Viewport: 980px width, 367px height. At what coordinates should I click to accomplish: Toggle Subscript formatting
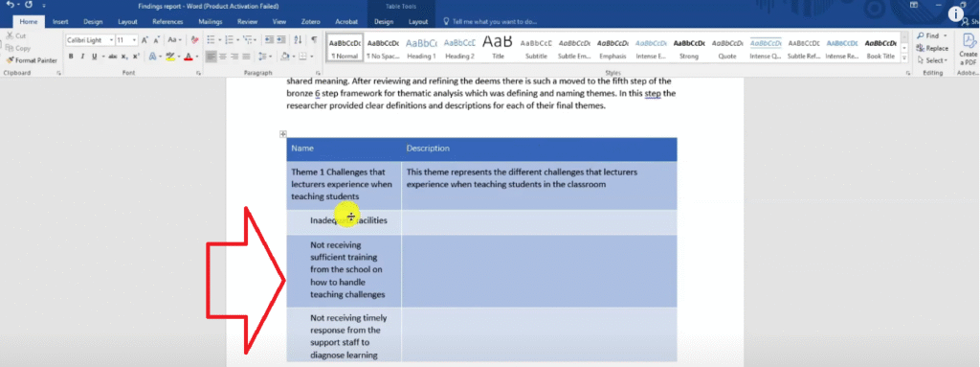[x=125, y=57]
